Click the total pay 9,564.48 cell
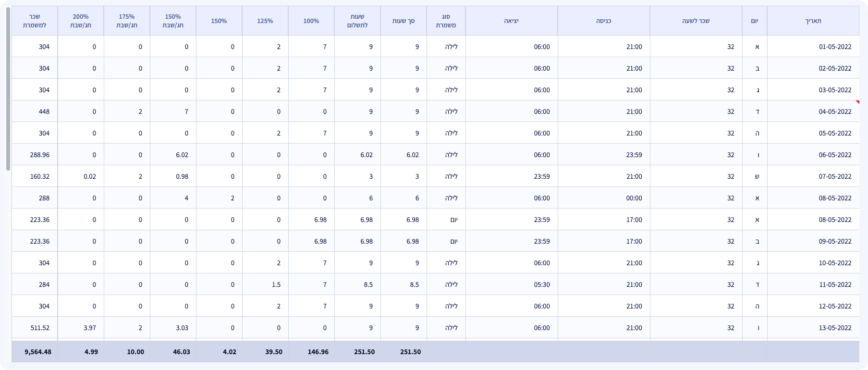This screenshot has height=370, width=868. click(x=37, y=352)
